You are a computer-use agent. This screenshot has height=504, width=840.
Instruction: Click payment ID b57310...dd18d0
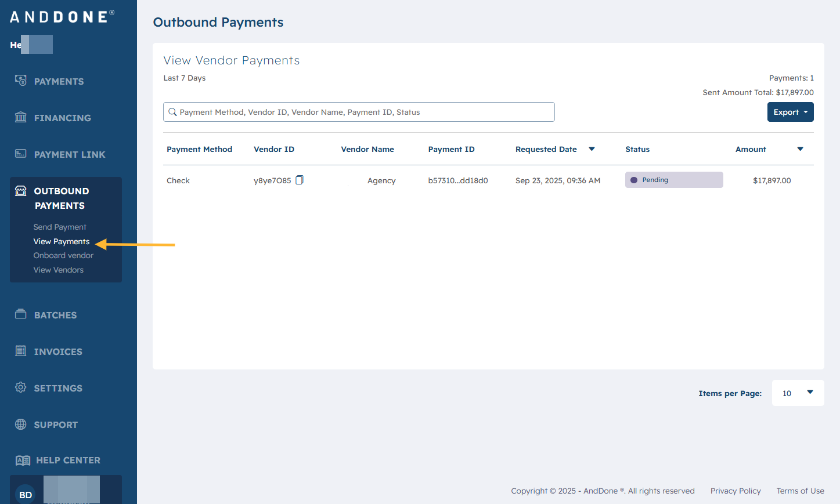click(x=458, y=180)
